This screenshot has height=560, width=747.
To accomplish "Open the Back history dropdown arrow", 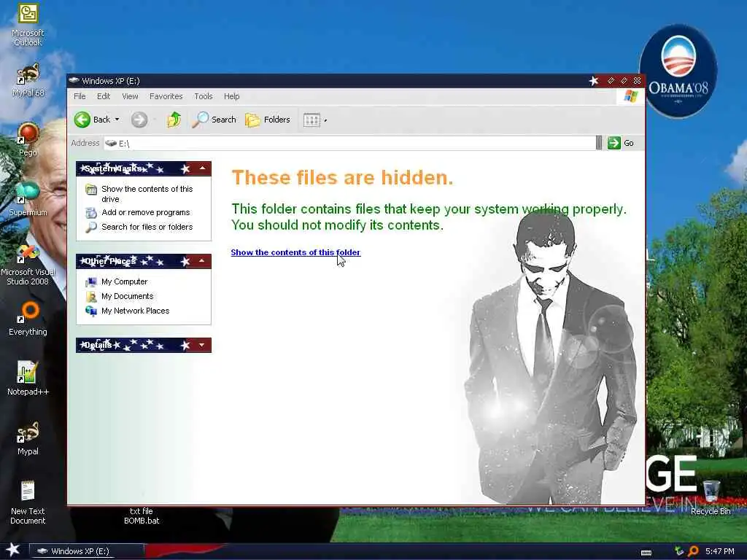I will [x=117, y=120].
